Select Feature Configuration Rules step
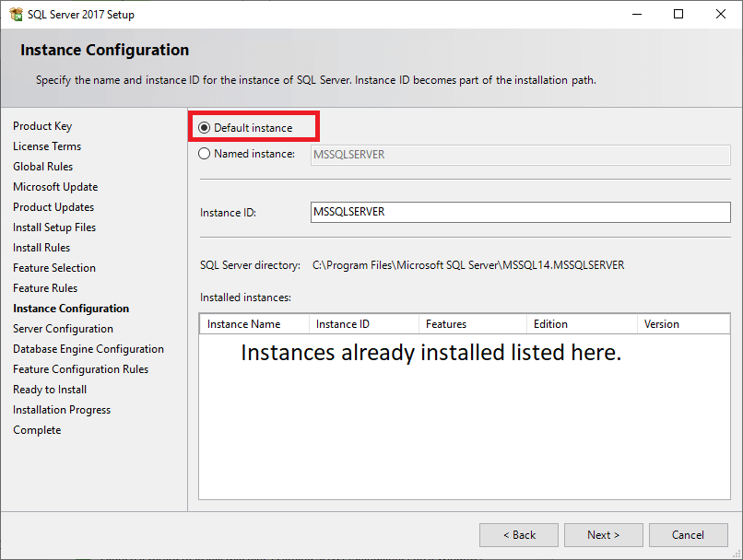This screenshot has height=560, width=743. point(80,369)
